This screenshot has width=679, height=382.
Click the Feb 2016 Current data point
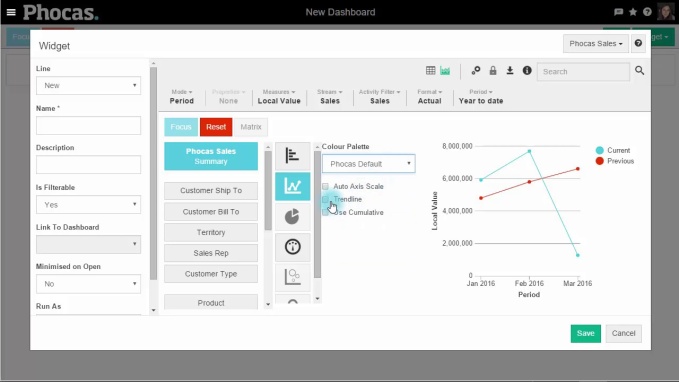click(x=529, y=152)
